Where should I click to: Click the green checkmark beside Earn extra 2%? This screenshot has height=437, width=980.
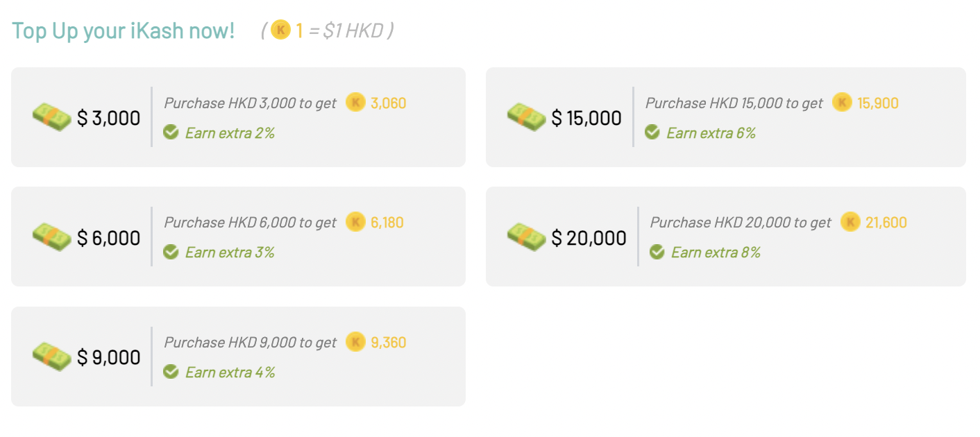(171, 132)
